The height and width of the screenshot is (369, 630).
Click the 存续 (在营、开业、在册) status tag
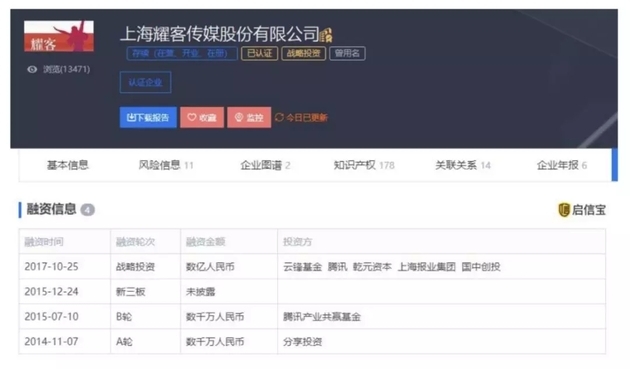click(182, 53)
